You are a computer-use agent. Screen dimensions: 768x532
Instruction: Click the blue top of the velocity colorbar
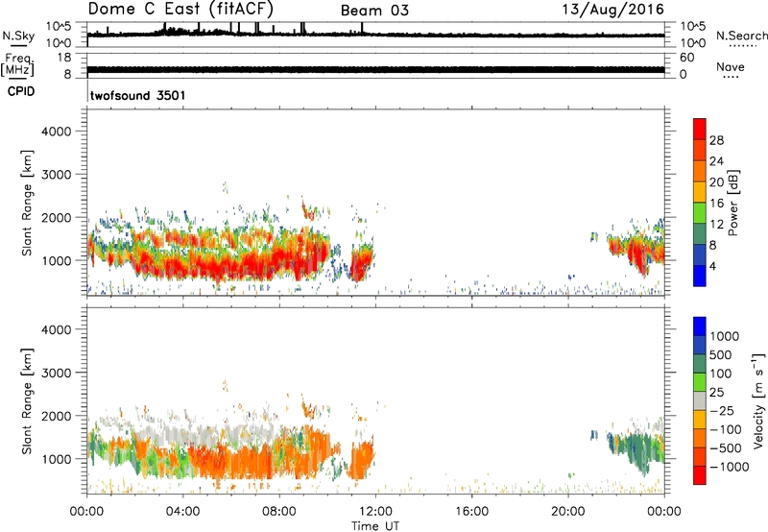(700, 326)
